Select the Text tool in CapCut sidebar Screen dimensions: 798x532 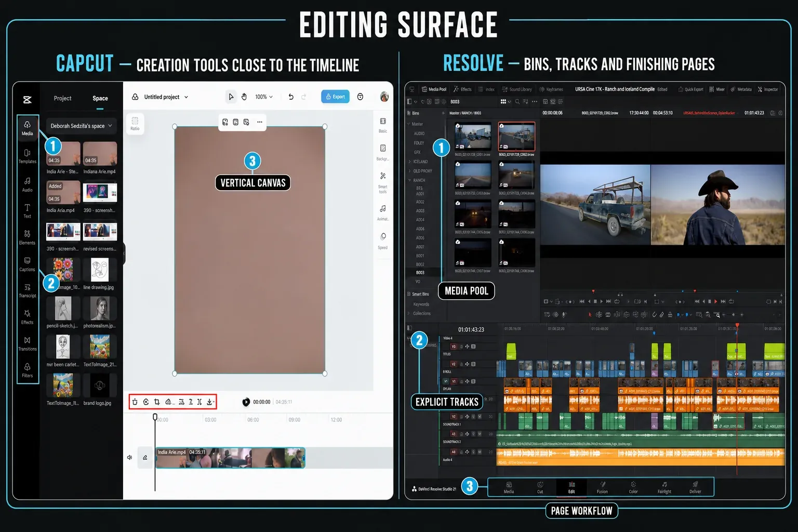pos(27,211)
